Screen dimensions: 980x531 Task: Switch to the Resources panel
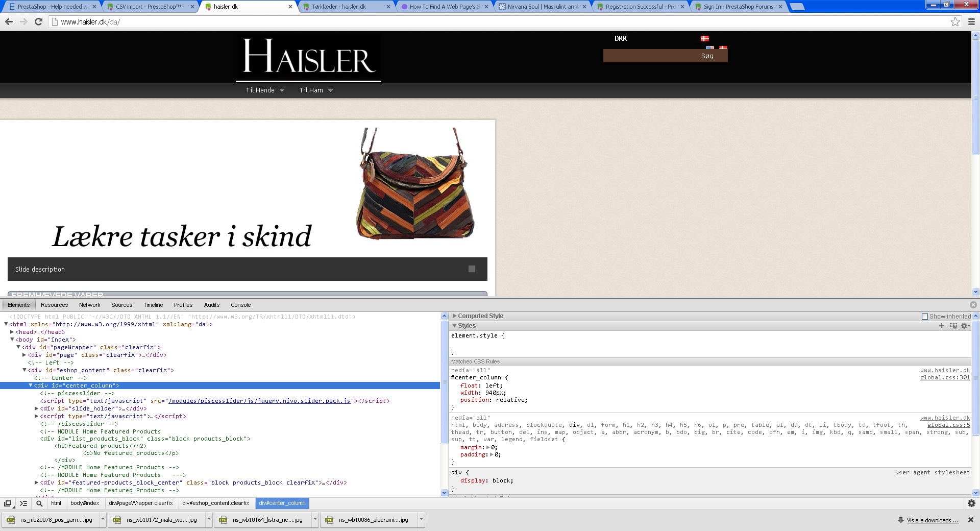(x=54, y=305)
